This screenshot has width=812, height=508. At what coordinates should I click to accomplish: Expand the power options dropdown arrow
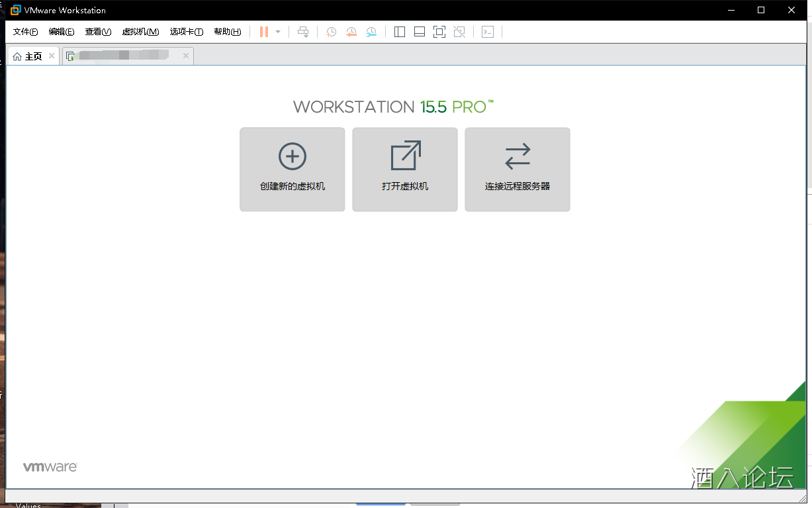[x=278, y=32]
